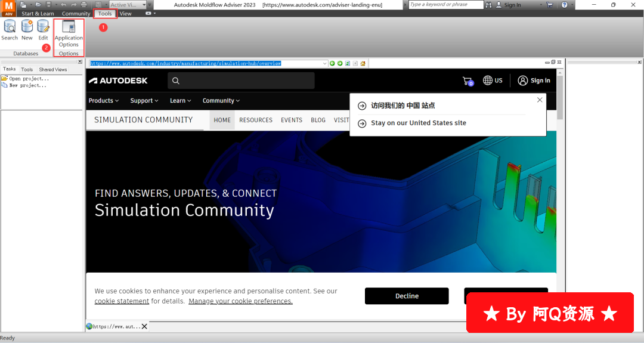This screenshot has width=644, height=343.
Task: Click the Help question mark icon
Action: (x=564, y=5)
